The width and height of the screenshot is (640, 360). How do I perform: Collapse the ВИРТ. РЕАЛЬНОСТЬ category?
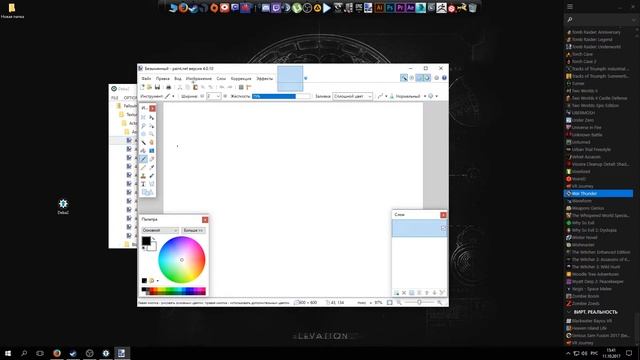pyautogui.click(x=569, y=312)
